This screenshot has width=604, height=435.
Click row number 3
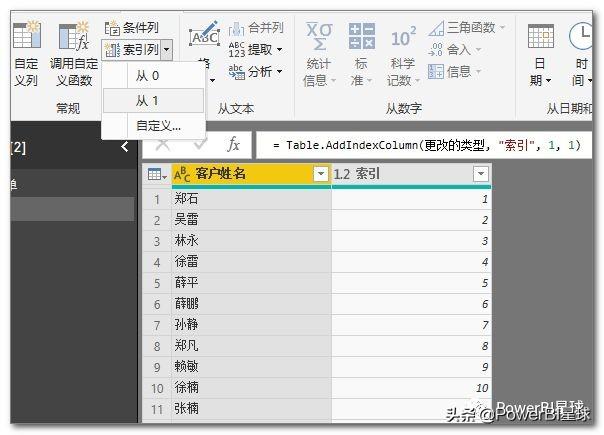click(x=157, y=242)
